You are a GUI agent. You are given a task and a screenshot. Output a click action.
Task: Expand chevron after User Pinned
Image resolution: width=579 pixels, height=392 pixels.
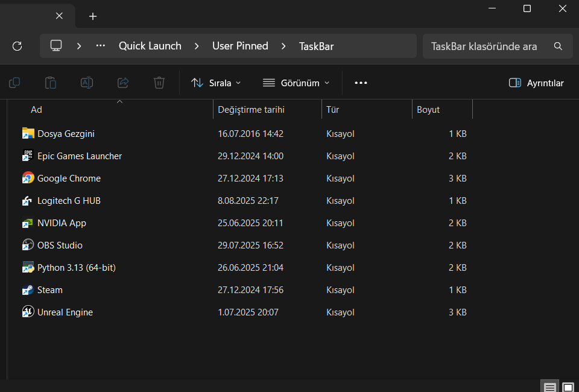283,46
